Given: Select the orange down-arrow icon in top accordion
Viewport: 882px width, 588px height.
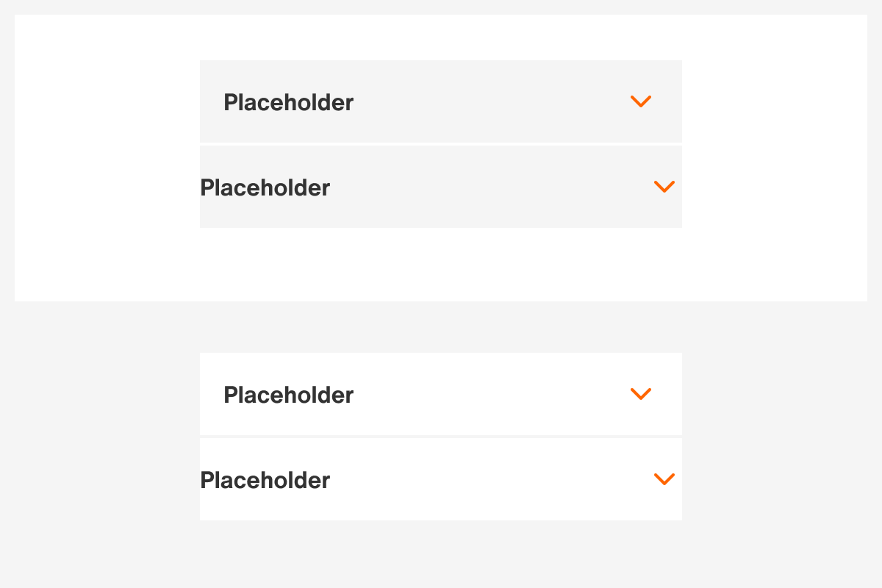Looking at the screenshot, I should (x=640, y=101).
